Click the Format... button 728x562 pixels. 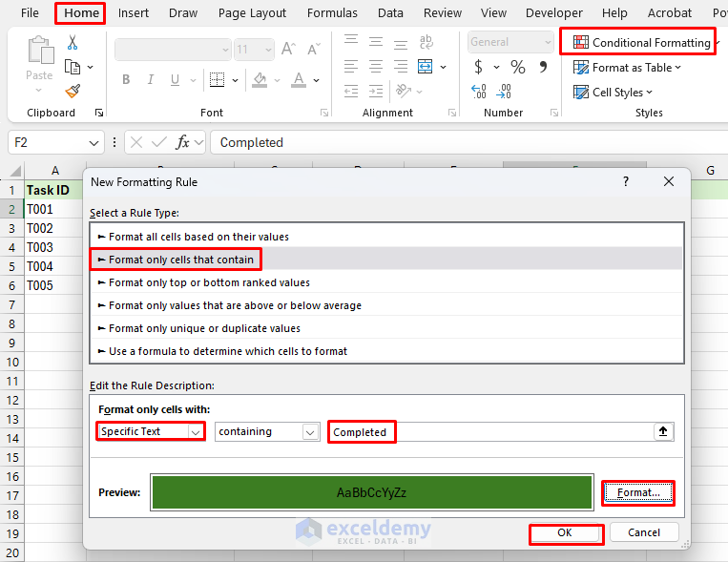click(638, 492)
